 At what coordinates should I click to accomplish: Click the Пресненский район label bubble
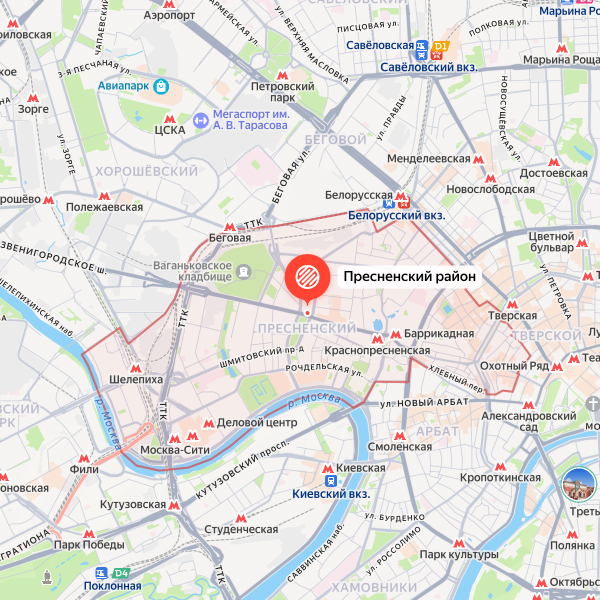[409, 276]
